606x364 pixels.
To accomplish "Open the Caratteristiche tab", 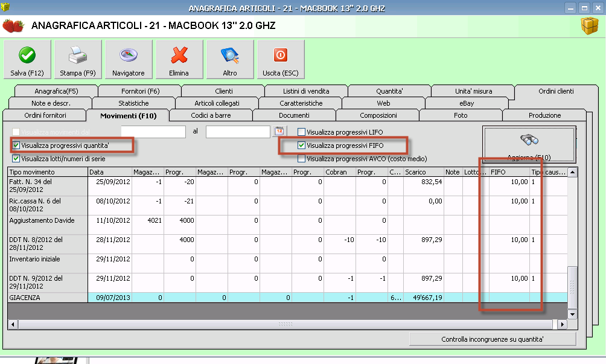I will pos(301,103).
